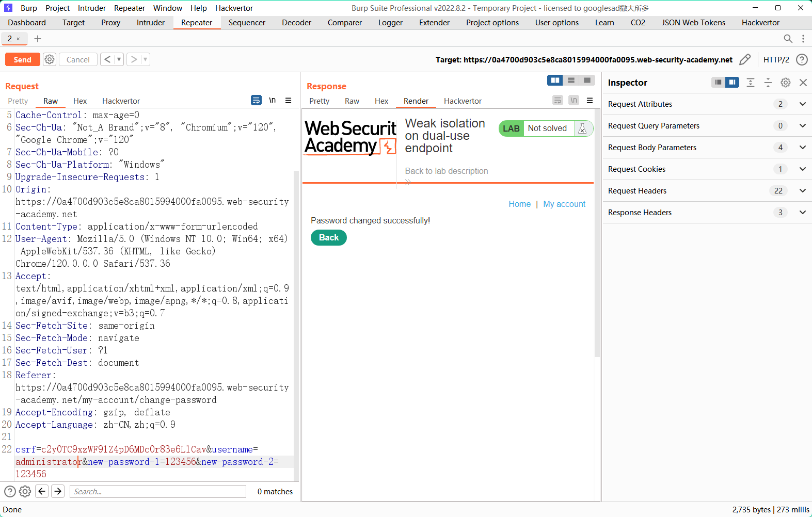
Task: Dock Inspector panel to the right
Action: coord(732,82)
